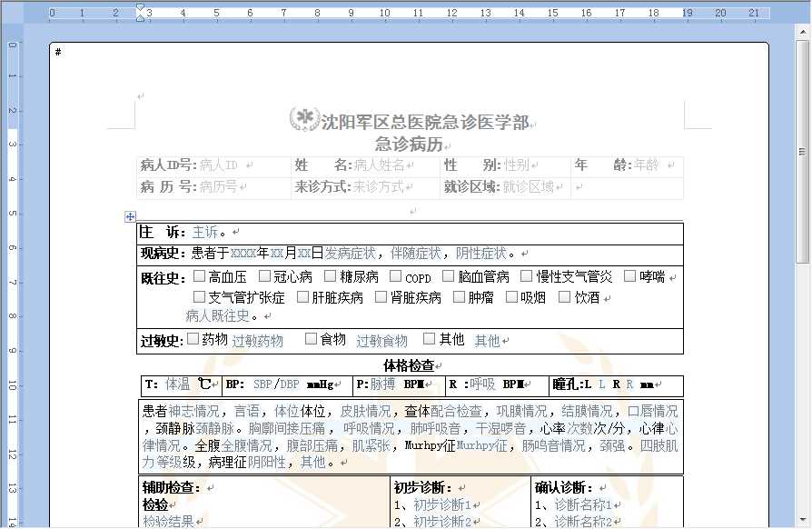
Task: Click the 伴随症状 placeholder
Action: 416,254
